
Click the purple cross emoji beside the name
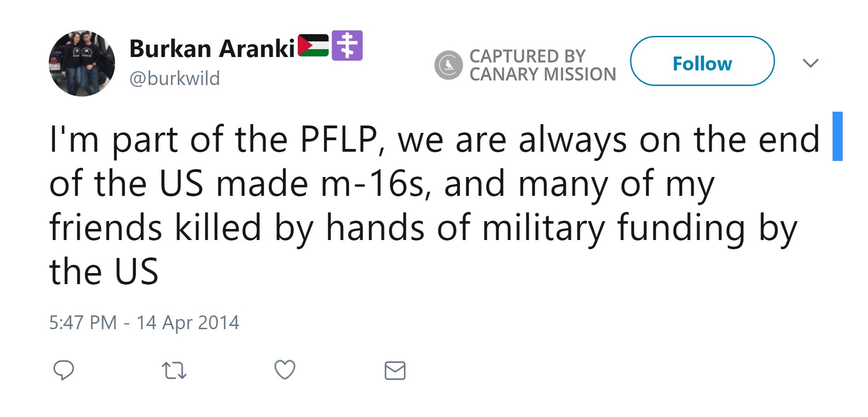(x=347, y=46)
